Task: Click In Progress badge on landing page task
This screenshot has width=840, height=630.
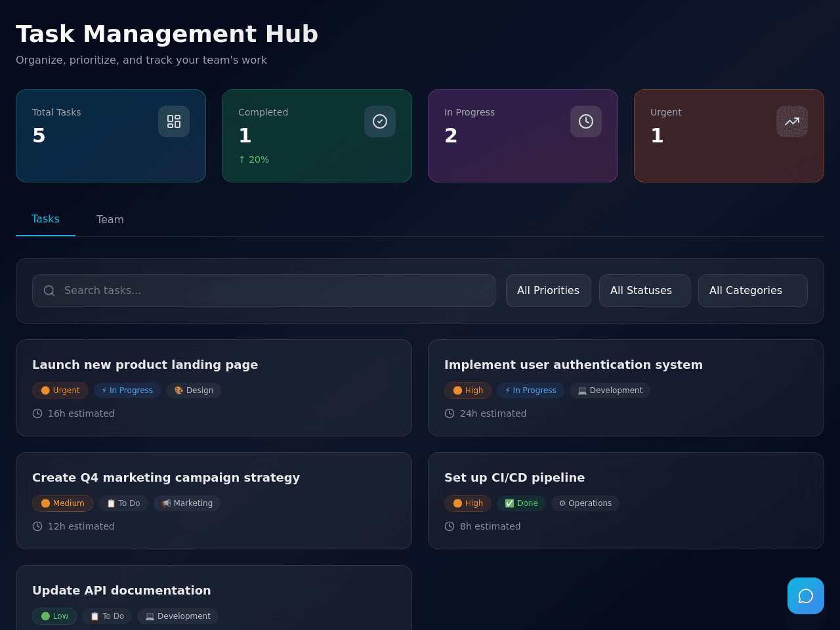Action: coord(127,390)
